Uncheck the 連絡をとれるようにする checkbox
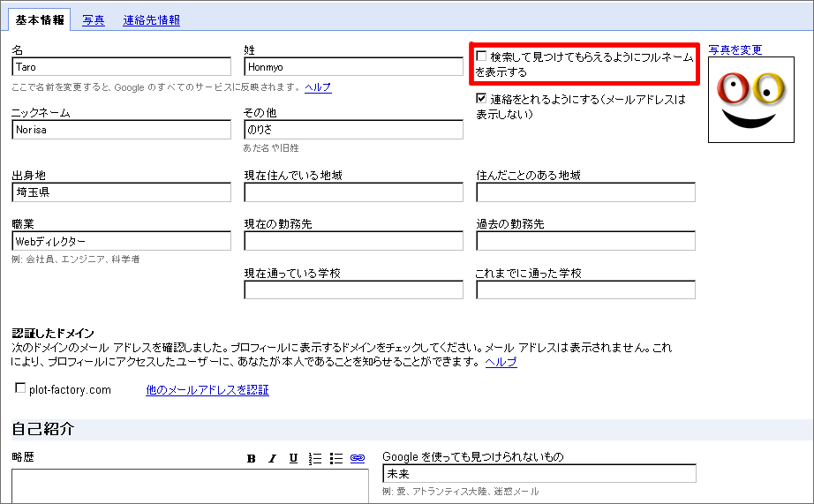 click(482, 98)
